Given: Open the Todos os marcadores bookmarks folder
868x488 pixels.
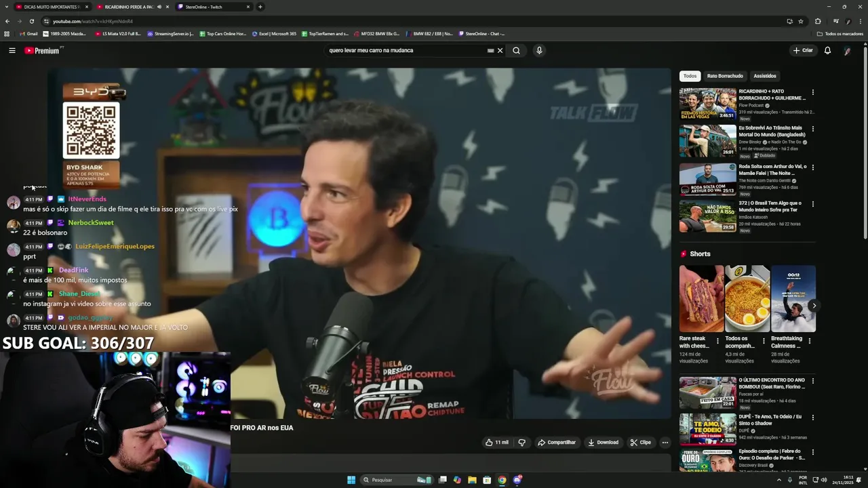Looking at the screenshot, I should point(840,33).
